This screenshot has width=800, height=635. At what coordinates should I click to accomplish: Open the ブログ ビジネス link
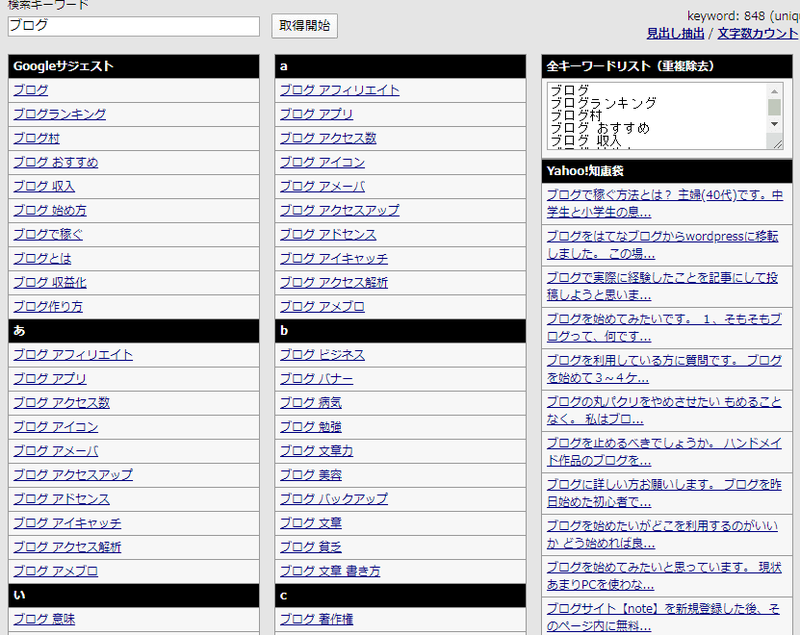point(322,354)
